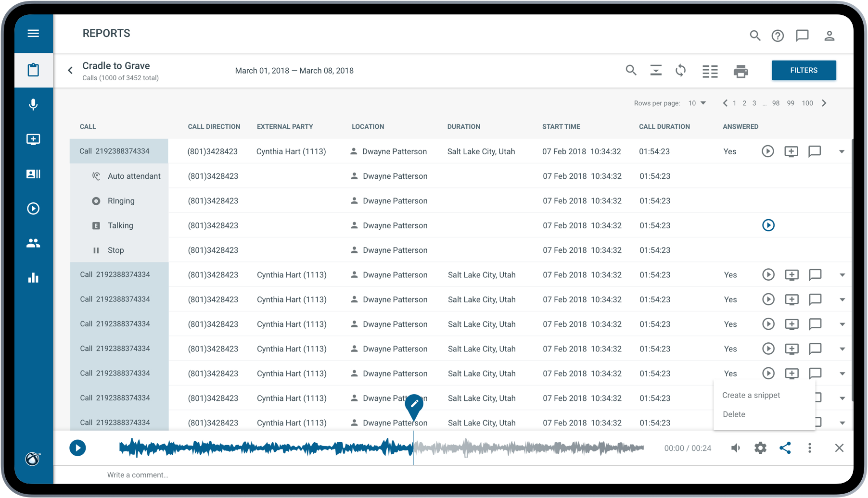The width and height of the screenshot is (868, 498).
Task: Play audio in the bottom player
Action: click(x=77, y=448)
